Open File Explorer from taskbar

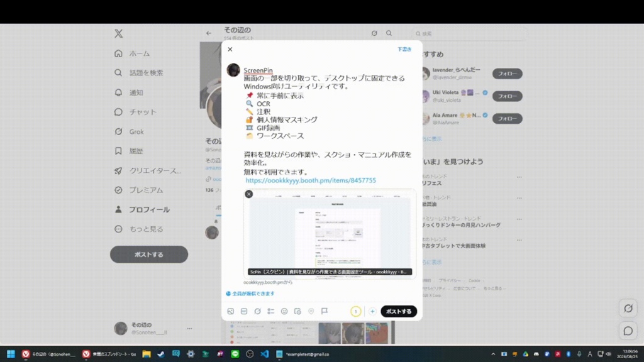(x=146, y=354)
